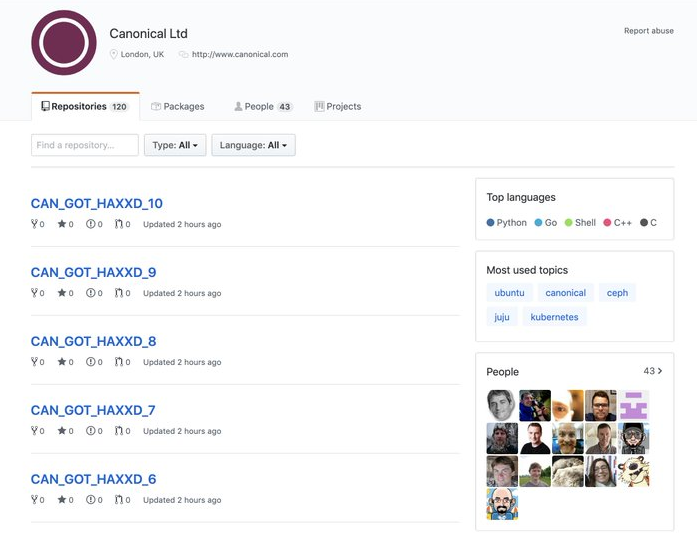Viewport: 697px width, 536px height.
Task: Click the star icon under CAN_GOT_HAXXD_10
Action: tap(62, 224)
